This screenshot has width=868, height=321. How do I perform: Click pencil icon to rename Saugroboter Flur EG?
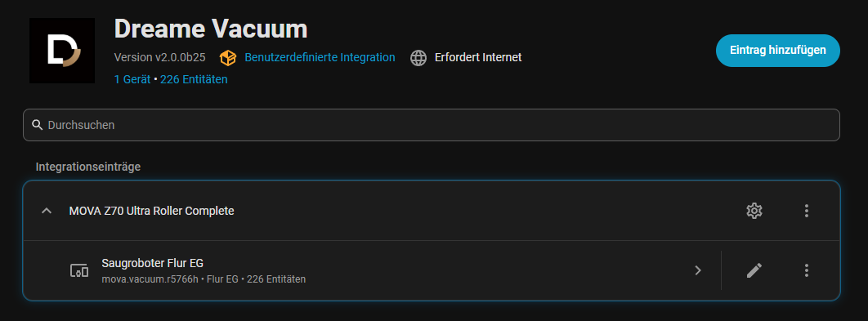pos(754,270)
